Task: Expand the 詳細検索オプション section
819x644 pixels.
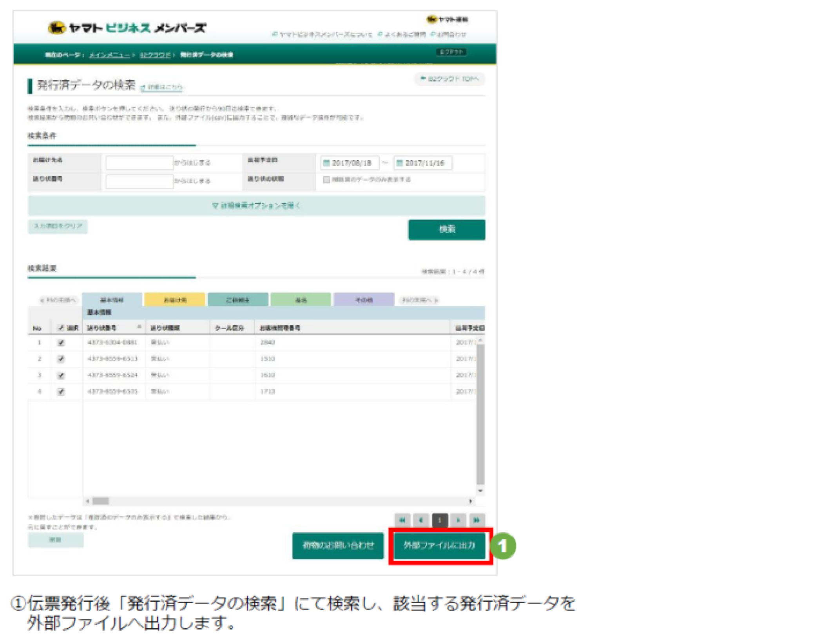Action: [x=256, y=205]
